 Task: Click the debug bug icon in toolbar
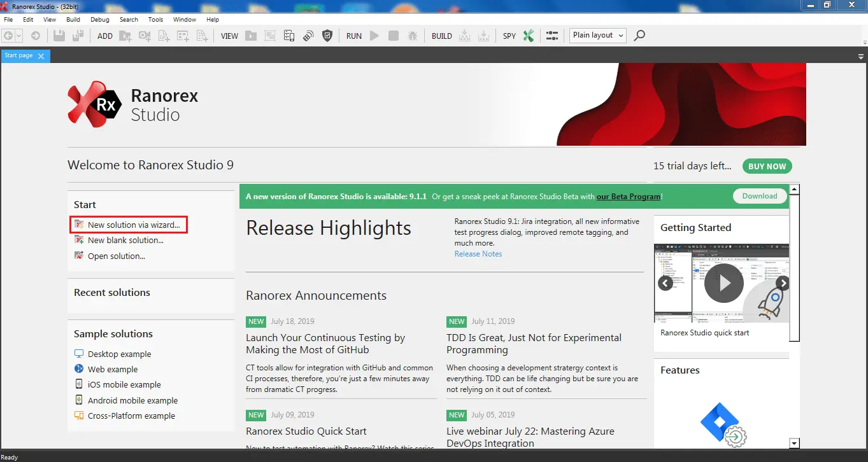point(412,36)
